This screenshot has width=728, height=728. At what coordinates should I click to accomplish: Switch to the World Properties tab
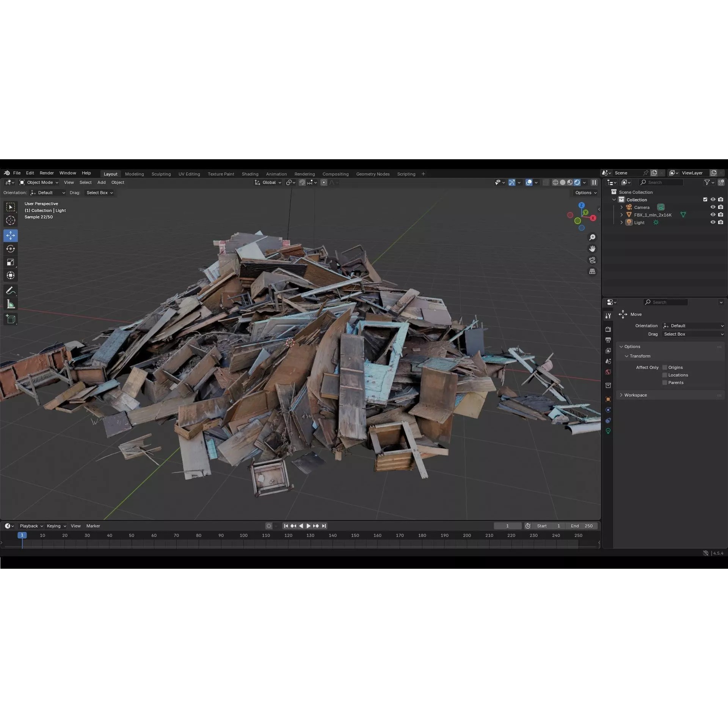coord(608,372)
